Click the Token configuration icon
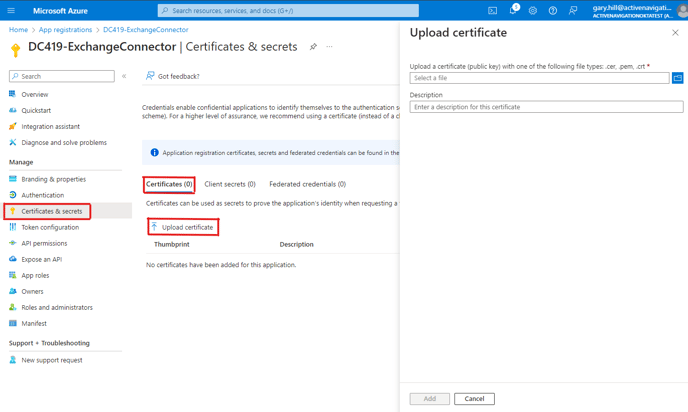Image resolution: width=688 pixels, height=412 pixels. pyautogui.click(x=13, y=227)
